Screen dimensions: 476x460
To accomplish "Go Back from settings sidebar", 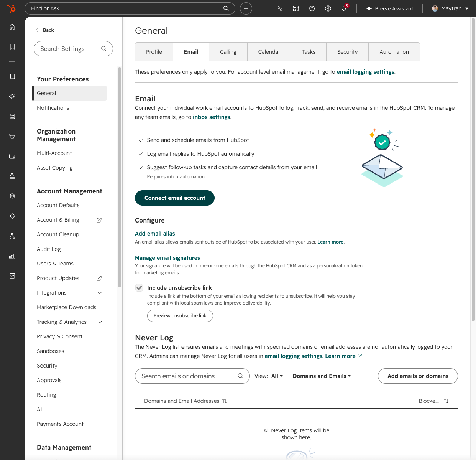I will [x=44, y=30].
